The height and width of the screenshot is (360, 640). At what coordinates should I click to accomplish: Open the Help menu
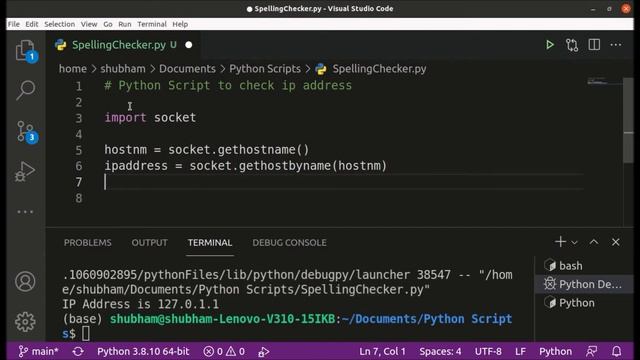180,24
